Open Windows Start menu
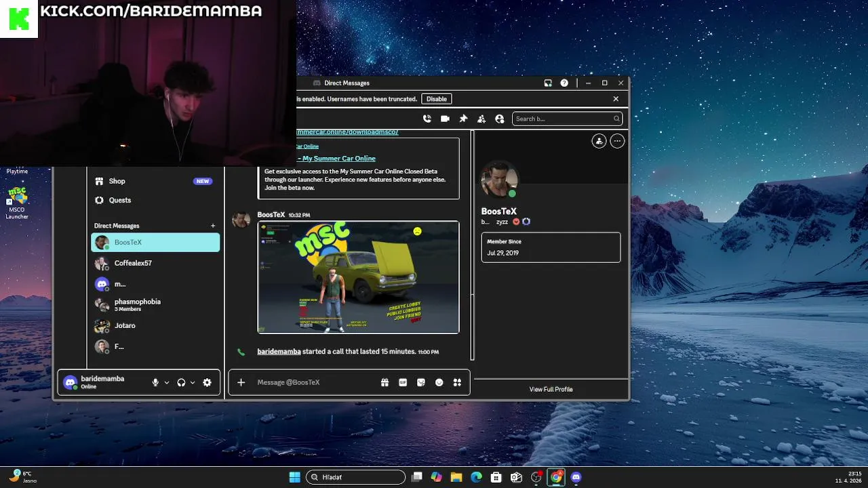Screen dimensions: 868x488 click(294, 477)
